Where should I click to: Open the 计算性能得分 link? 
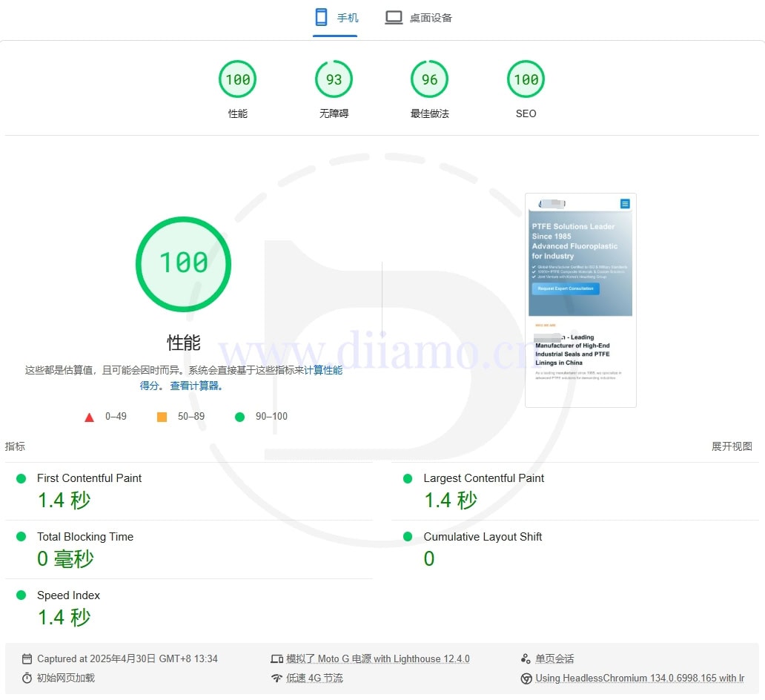pos(323,370)
